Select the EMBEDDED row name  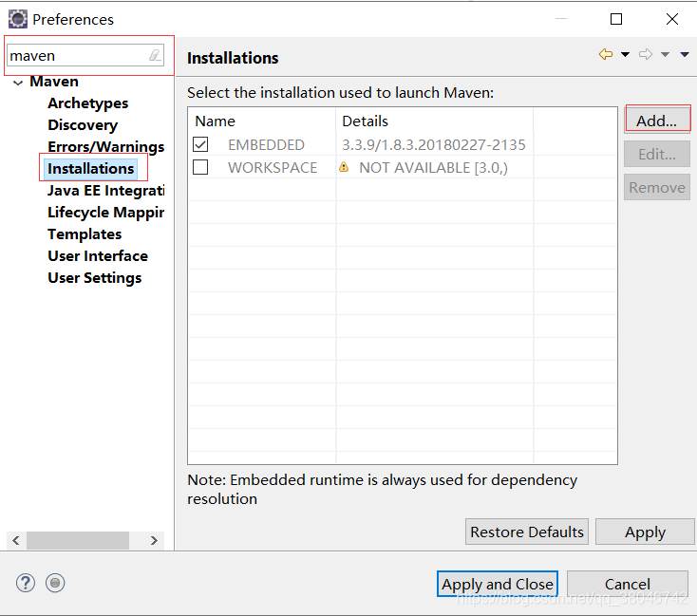266,144
